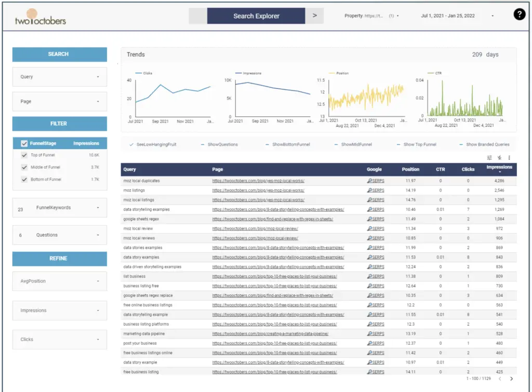Go to next page with > button

314,16
